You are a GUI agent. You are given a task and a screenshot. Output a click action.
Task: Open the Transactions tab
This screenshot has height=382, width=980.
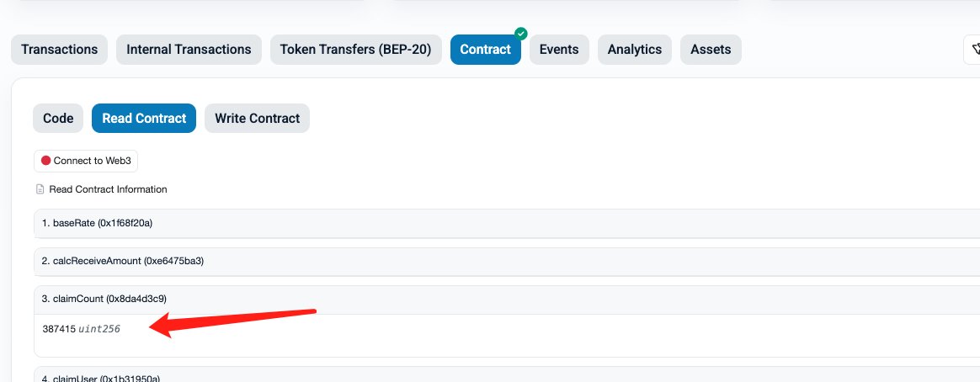coord(60,50)
